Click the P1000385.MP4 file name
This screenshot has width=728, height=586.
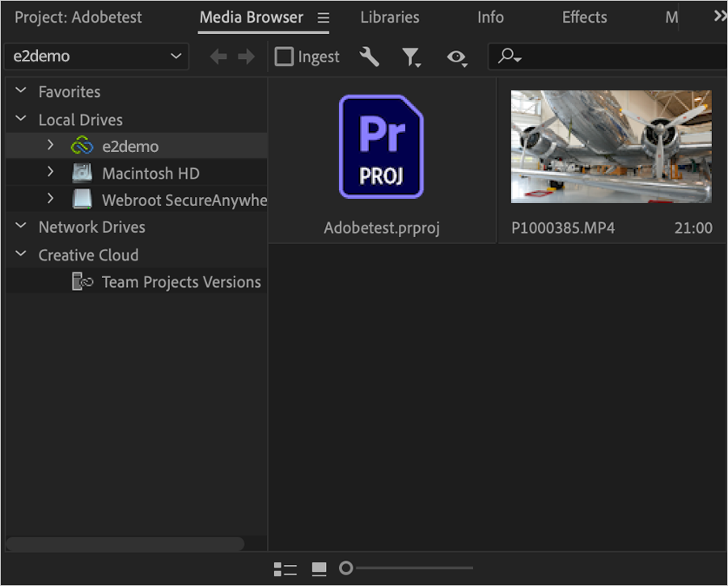tap(563, 228)
